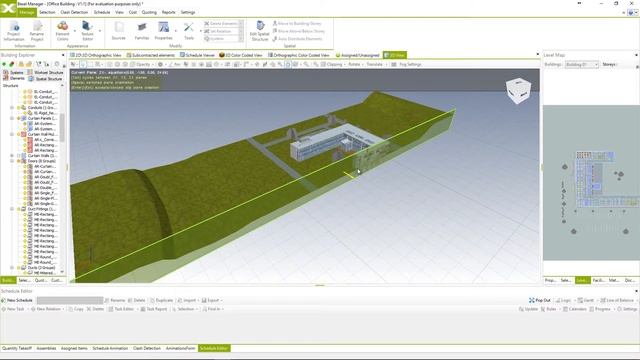Open Texture Editor dropdown arrow
640x360 pixels.
(100, 31)
